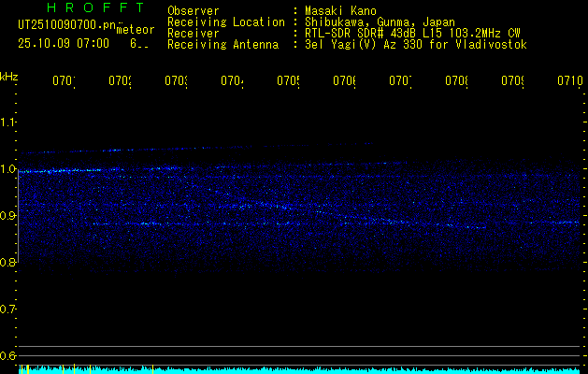This screenshot has width=588, height=374.
Task: Click the 0710 time marker
Action: 568,81
